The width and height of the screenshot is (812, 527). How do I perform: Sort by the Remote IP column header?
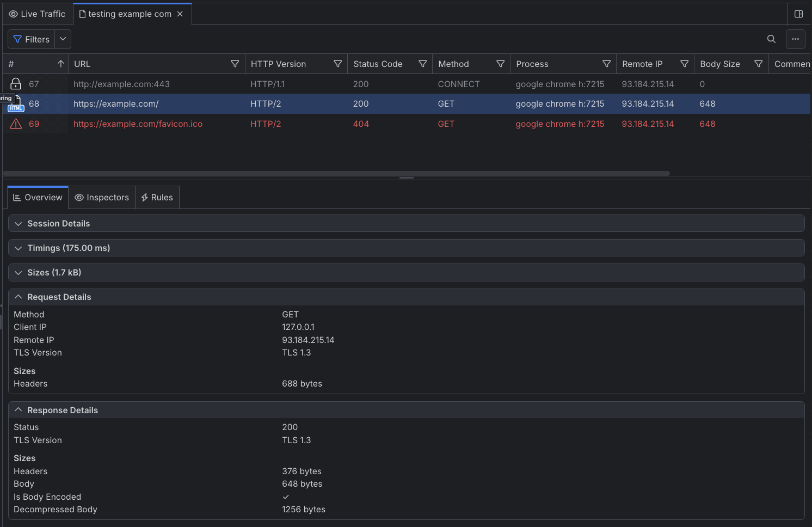click(x=642, y=64)
